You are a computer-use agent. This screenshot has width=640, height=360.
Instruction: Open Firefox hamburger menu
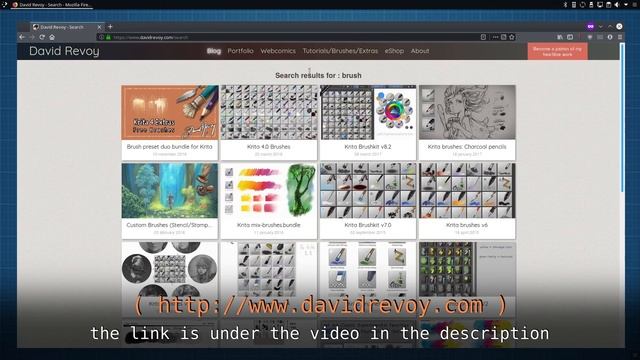click(x=620, y=37)
